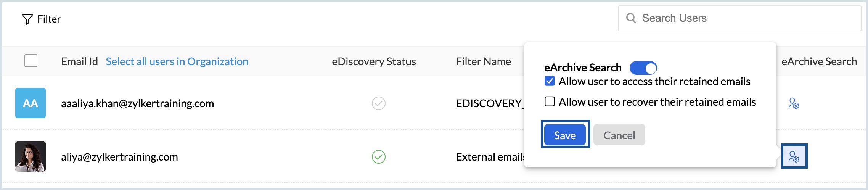Click the eDiscovery Status column header
The width and height of the screenshot is (868, 190).
point(374,61)
